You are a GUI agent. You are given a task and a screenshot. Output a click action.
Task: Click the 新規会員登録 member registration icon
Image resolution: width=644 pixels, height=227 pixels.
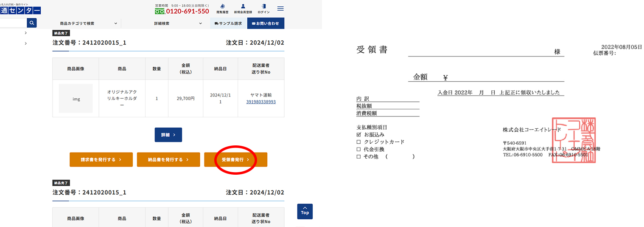click(243, 9)
